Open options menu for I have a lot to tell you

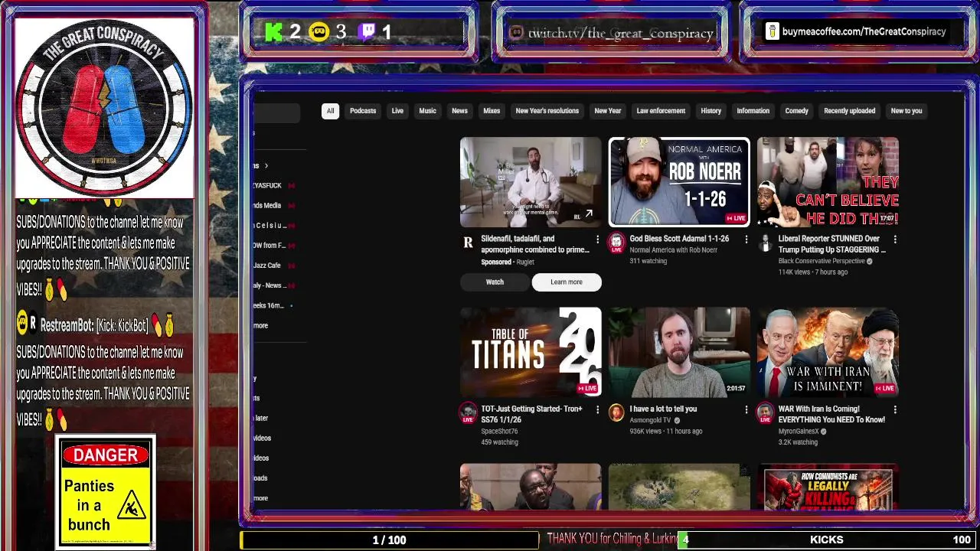[746, 410]
